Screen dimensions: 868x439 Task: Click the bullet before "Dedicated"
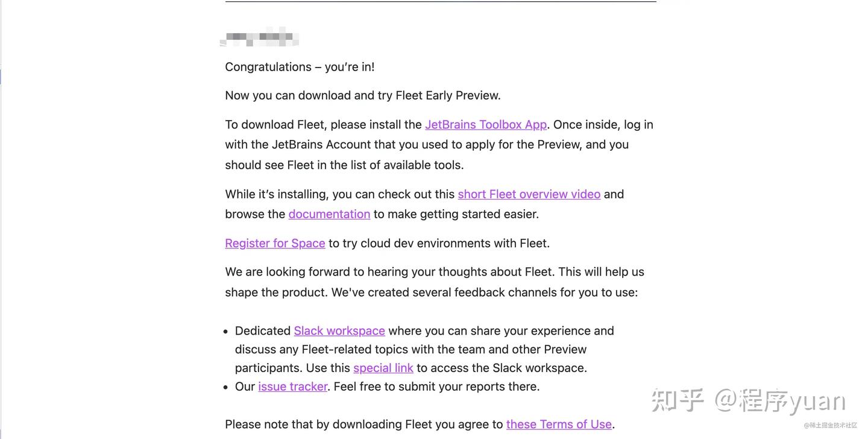point(224,331)
